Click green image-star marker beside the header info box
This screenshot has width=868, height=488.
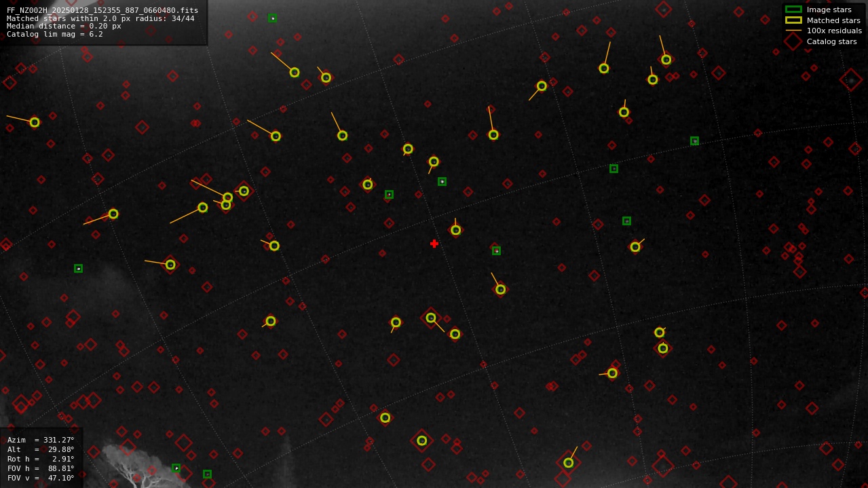[272, 18]
